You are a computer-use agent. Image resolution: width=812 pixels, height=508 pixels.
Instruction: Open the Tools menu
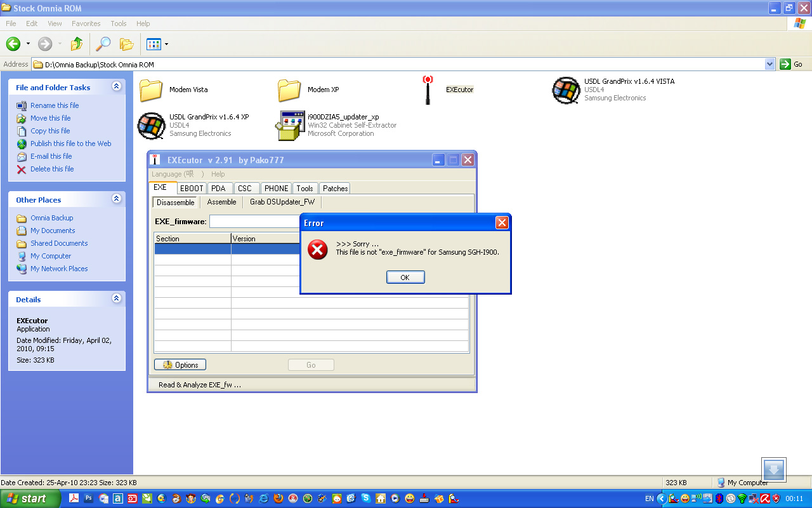[x=119, y=23]
